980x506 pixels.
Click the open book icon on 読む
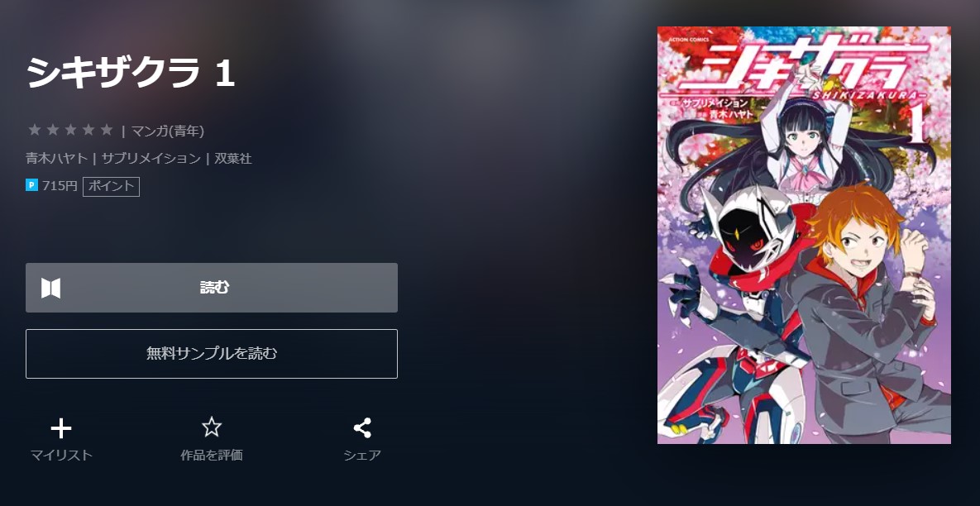51,288
